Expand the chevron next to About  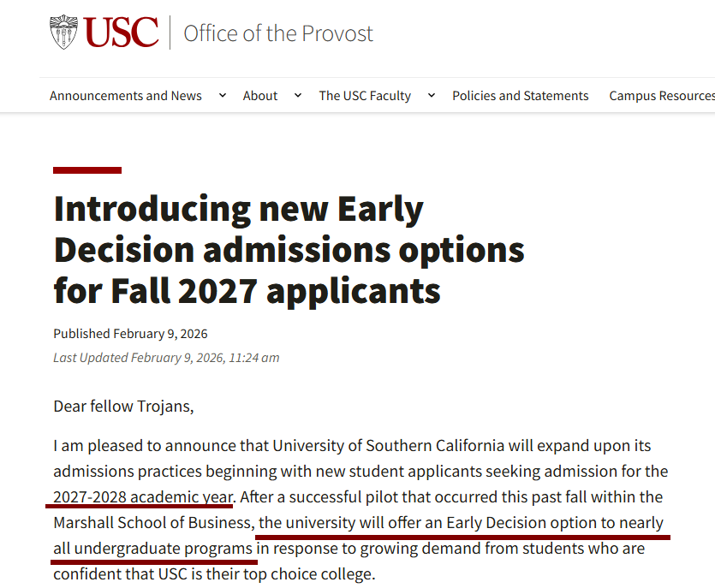pyautogui.click(x=298, y=95)
